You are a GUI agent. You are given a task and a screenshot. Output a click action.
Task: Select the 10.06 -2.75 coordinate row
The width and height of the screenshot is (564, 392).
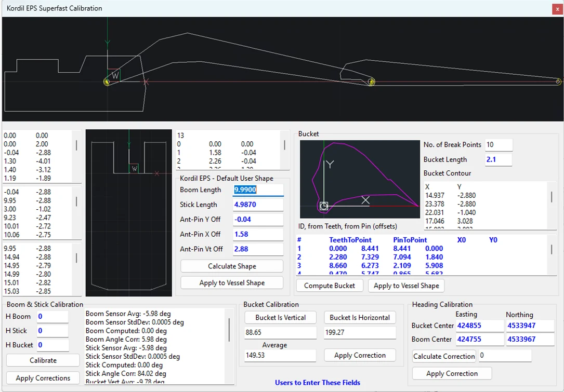click(27, 235)
